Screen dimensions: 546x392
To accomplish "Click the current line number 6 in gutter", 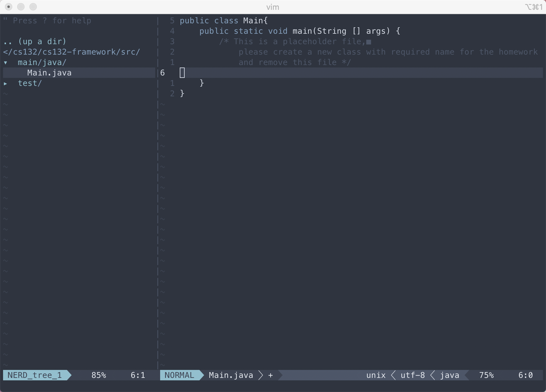I will click(163, 73).
